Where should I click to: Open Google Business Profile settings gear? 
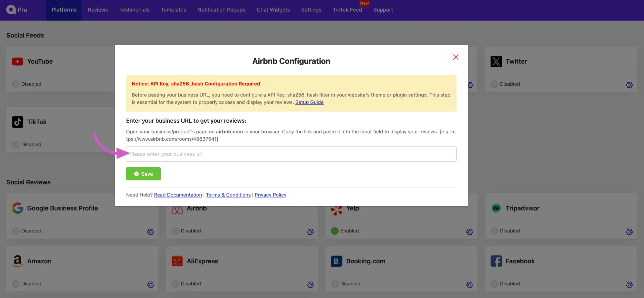[150, 231]
